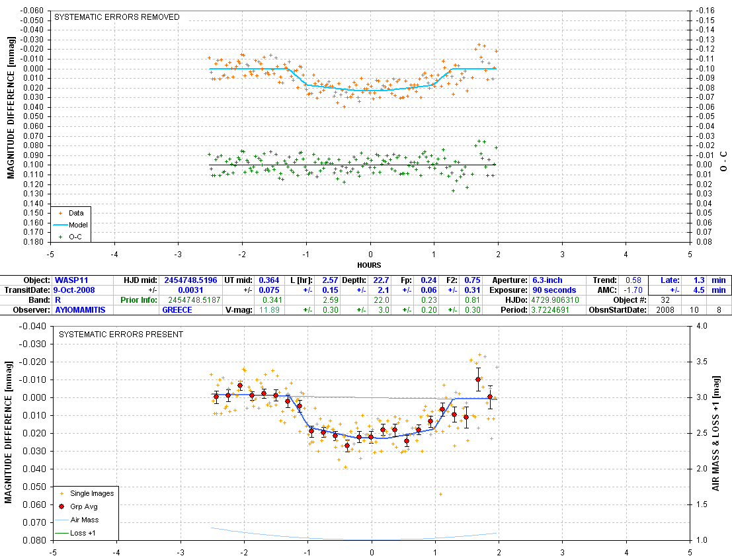The height and width of the screenshot is (560, 732).
Task: Select the prior F2 value 0.81
Action: click(473, 300)
